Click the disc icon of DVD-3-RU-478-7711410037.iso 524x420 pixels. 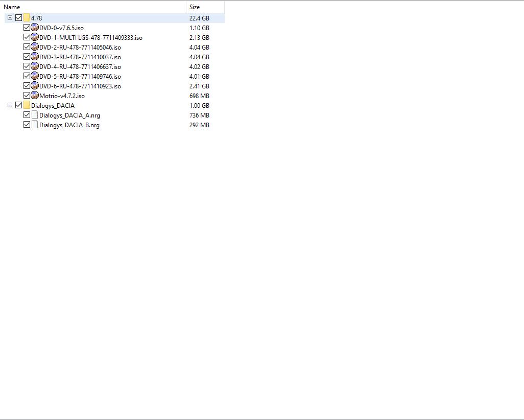pos(35,57)
